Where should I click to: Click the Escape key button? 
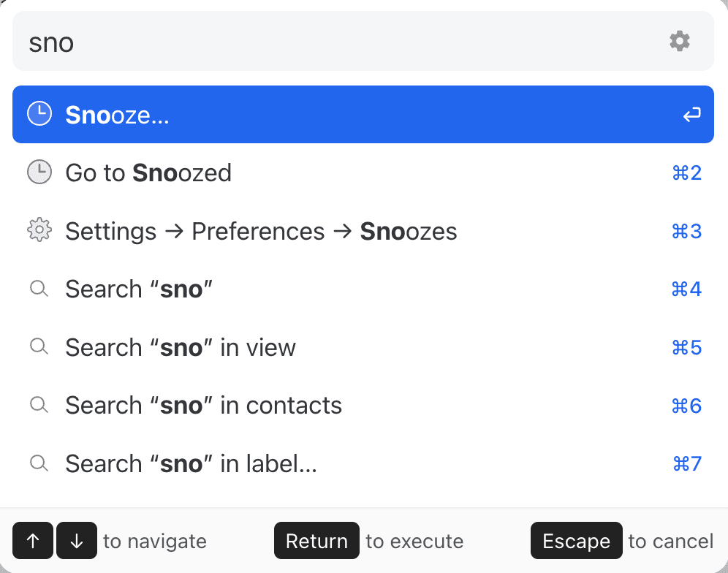click(576, 541)
